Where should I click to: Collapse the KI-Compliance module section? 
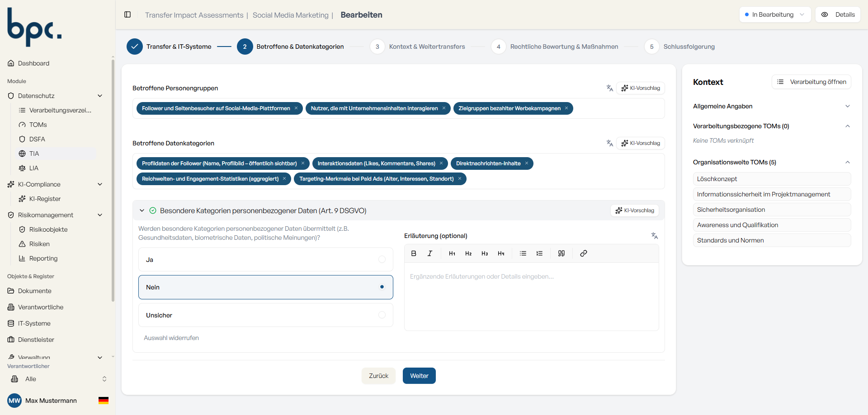click(100, 184)
